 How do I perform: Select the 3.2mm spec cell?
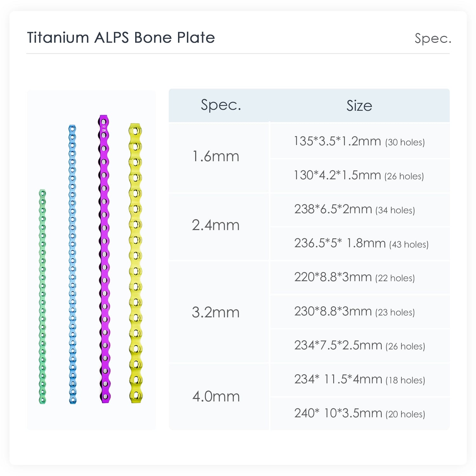pos(216,313)
